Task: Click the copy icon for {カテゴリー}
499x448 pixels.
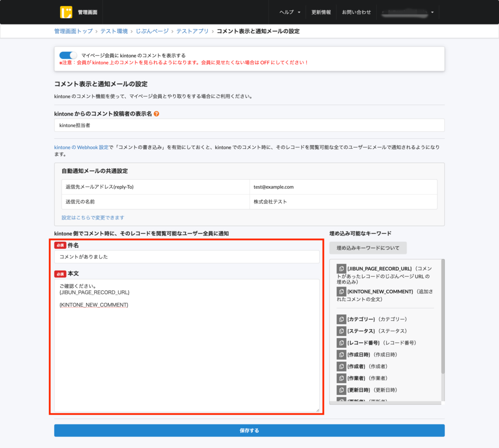Action: coord(341,319)
